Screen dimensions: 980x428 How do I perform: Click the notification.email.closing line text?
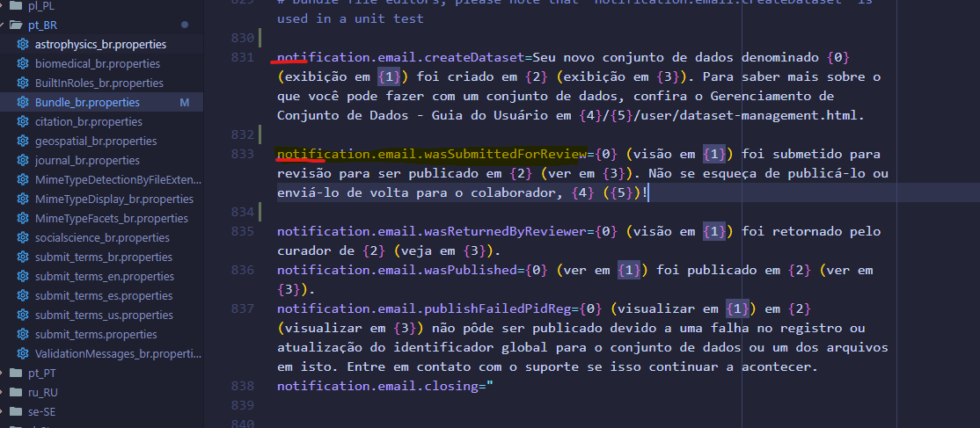378,386
